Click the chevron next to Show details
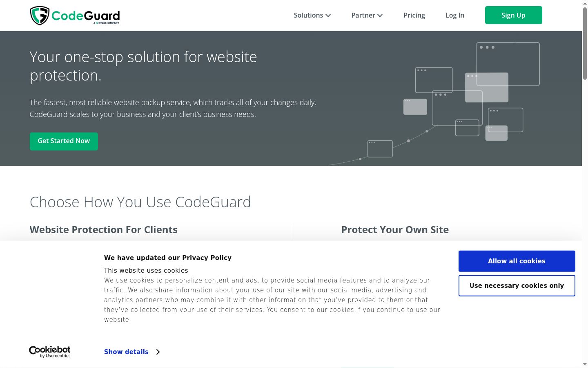This screenshot has width=588, height=368. tap(158, 352)
